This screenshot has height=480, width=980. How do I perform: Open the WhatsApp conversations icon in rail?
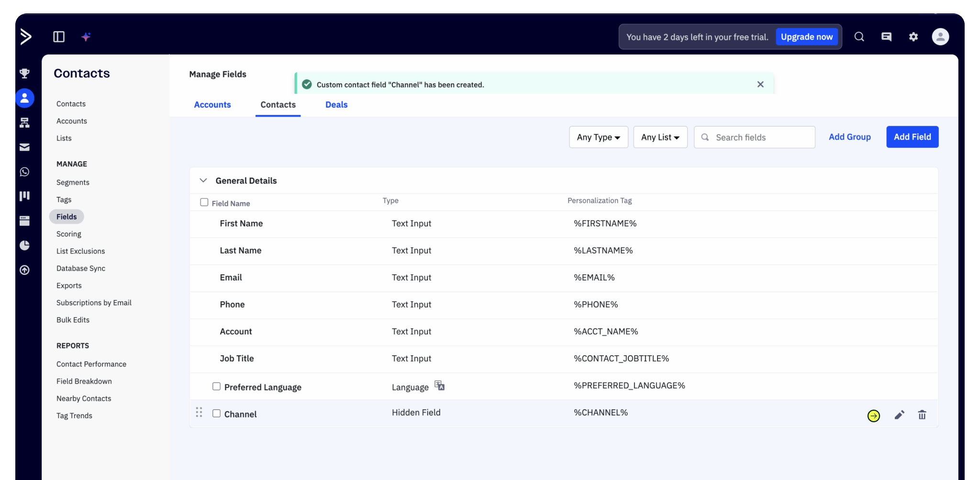click(25, 172)
